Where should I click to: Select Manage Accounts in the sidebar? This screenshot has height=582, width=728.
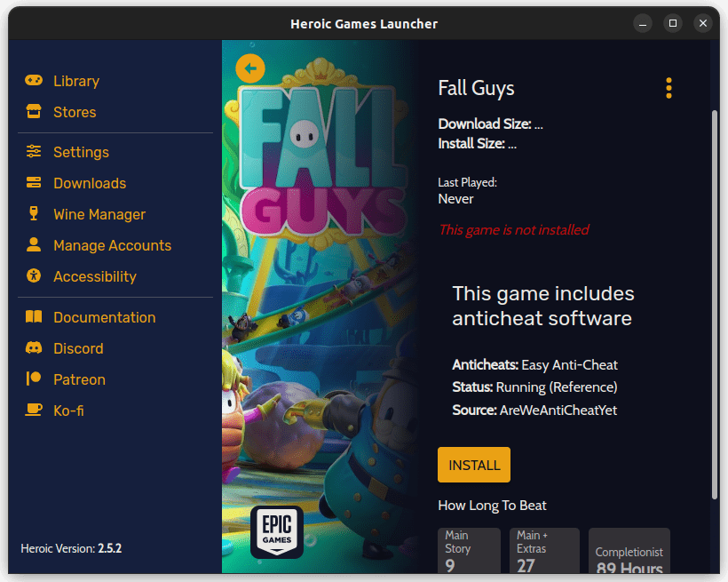click(x=113, y=245)
